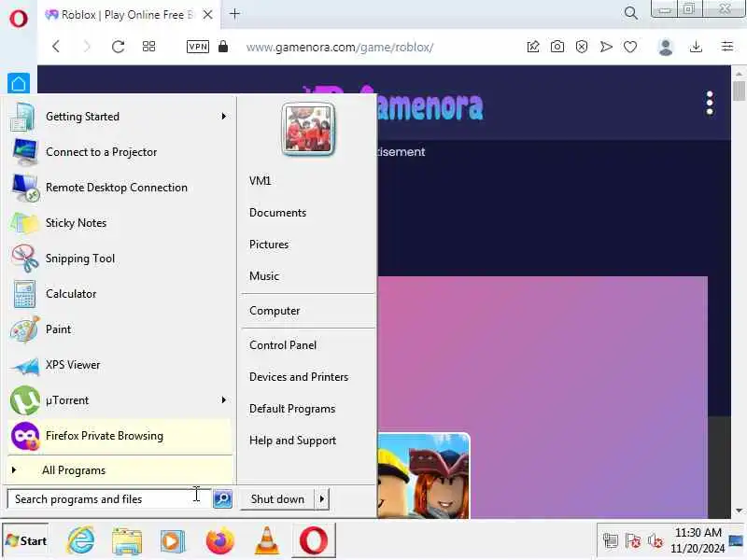Open Default Programs
This screenshot has height=560, width=747.
click(292, 409)
